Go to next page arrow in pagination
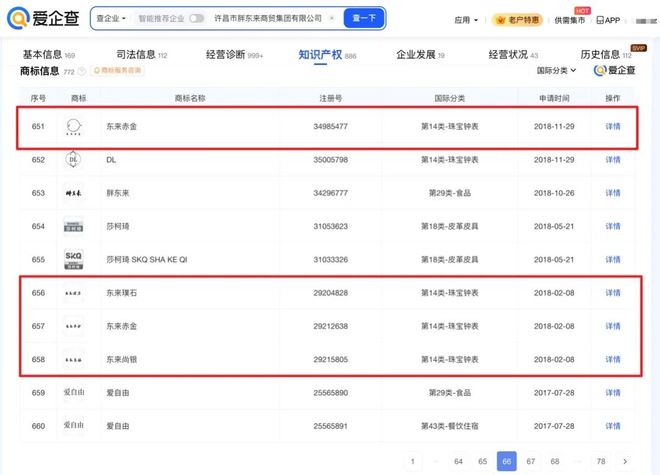 [x=625, y=461]
